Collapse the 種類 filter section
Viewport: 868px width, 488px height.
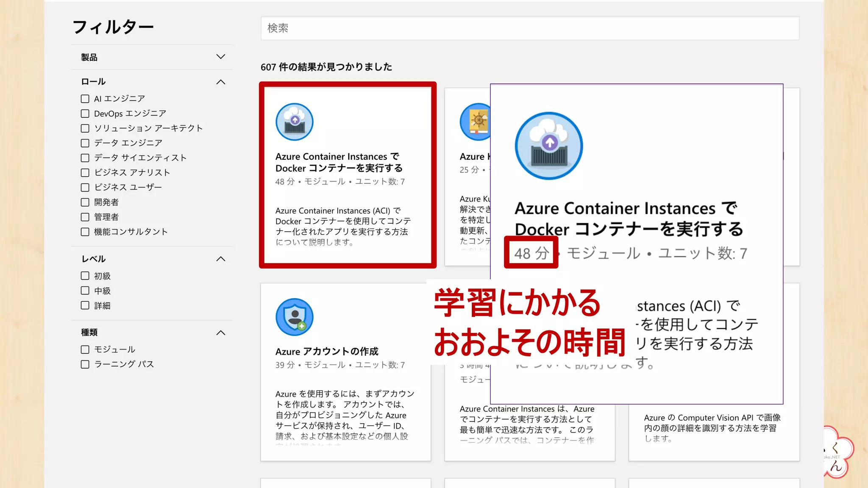tap(221, 333)
